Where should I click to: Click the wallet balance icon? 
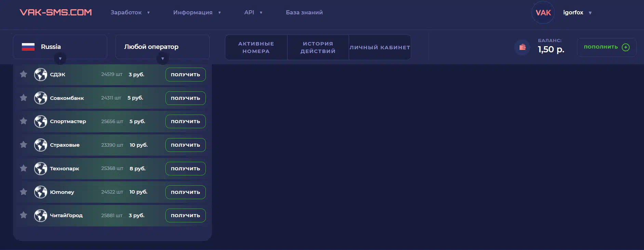coord(522,47)
